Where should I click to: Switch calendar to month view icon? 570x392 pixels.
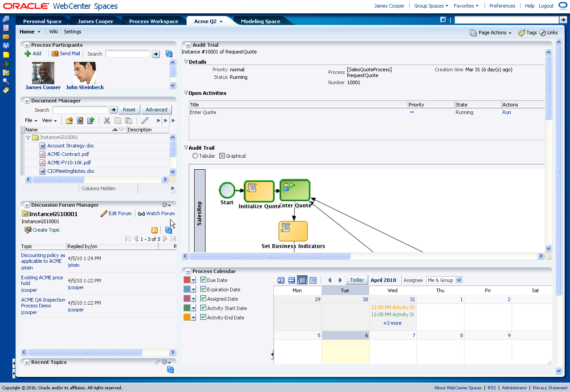(x=302, y=280)
